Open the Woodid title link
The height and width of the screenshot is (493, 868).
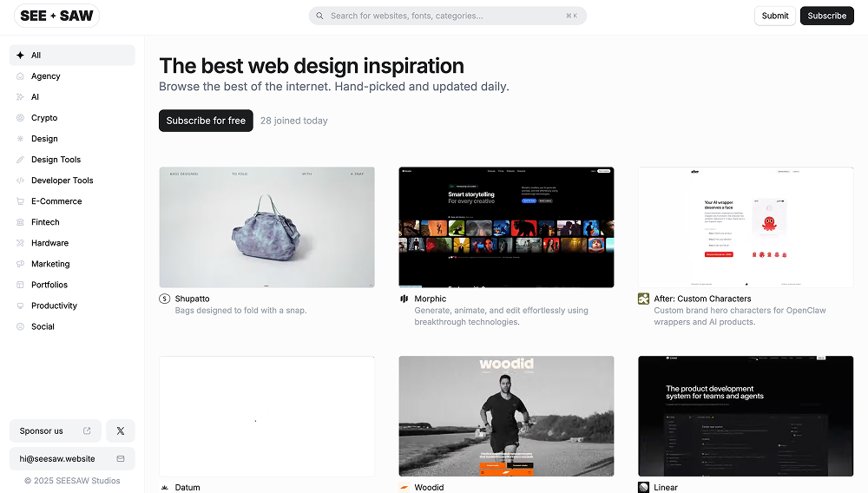pos(429,488)
